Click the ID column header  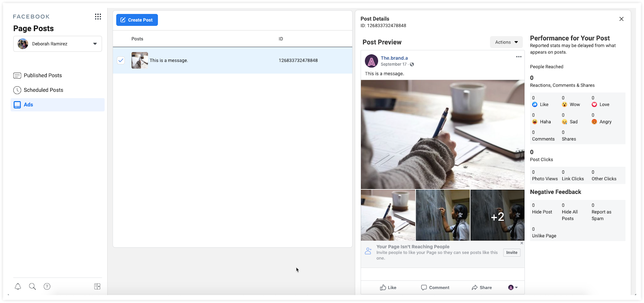tap(281, 39)
